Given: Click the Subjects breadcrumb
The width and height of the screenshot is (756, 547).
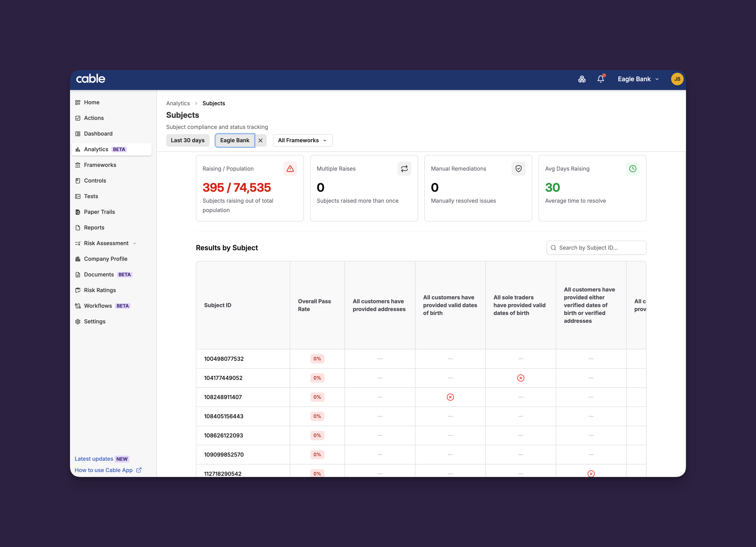Looking at the screenshot, I should tap(214, 103).
